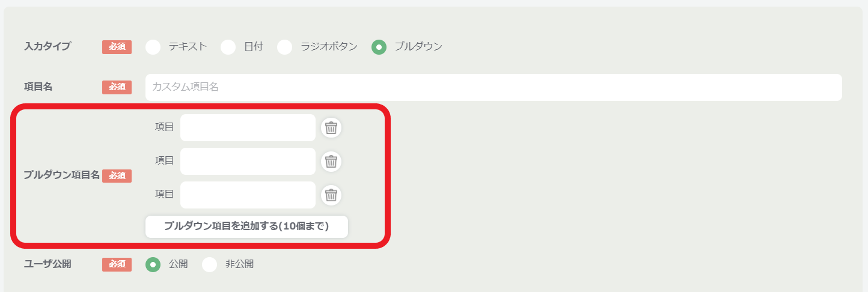Screen dimensions: 868x292
Task: Click the 必須 badge beside プルダウン項目名
Action: tap(117, 176)
